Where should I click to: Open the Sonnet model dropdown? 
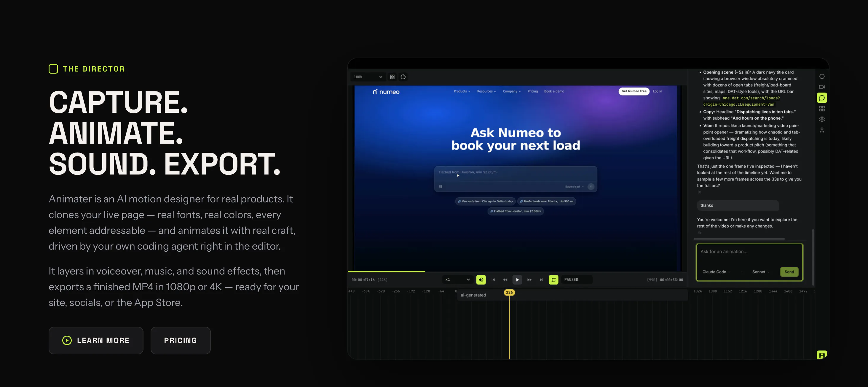pos(760,272)
